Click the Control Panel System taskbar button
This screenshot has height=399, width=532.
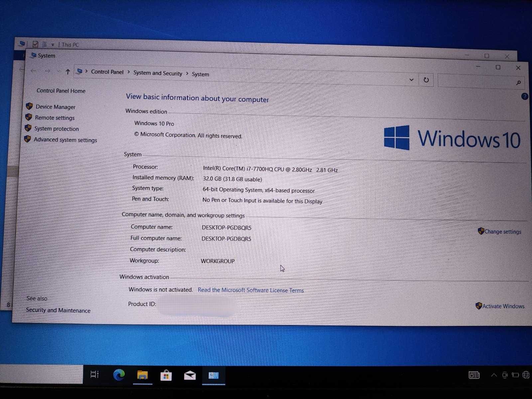coord(213,375)
